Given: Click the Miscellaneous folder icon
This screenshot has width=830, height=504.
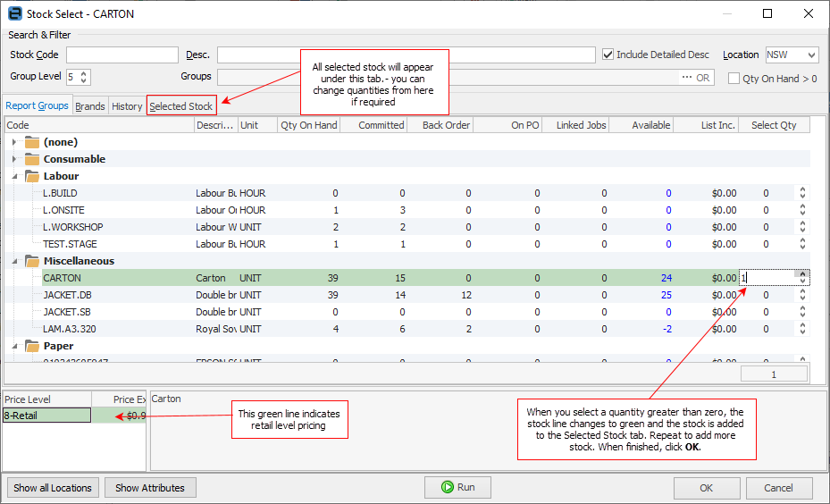Looking at the screenshot, I should coord(32,261).
